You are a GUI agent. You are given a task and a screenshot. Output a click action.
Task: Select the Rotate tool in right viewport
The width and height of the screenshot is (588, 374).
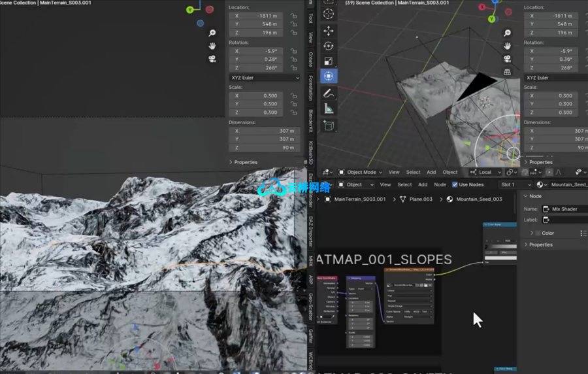(x=328, y=46)
